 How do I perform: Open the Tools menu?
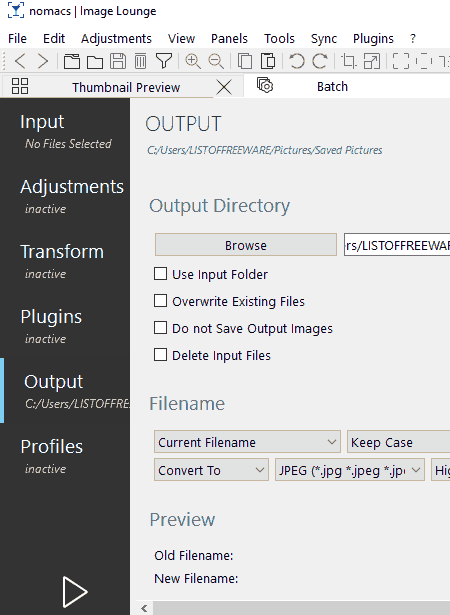pyautogui.click(x=279, y=38)
